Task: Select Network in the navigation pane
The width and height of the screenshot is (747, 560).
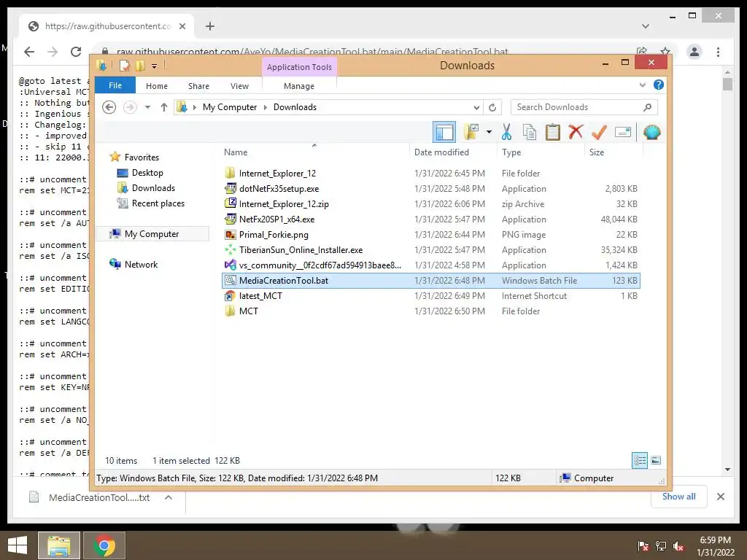Action: click(141, 264)
